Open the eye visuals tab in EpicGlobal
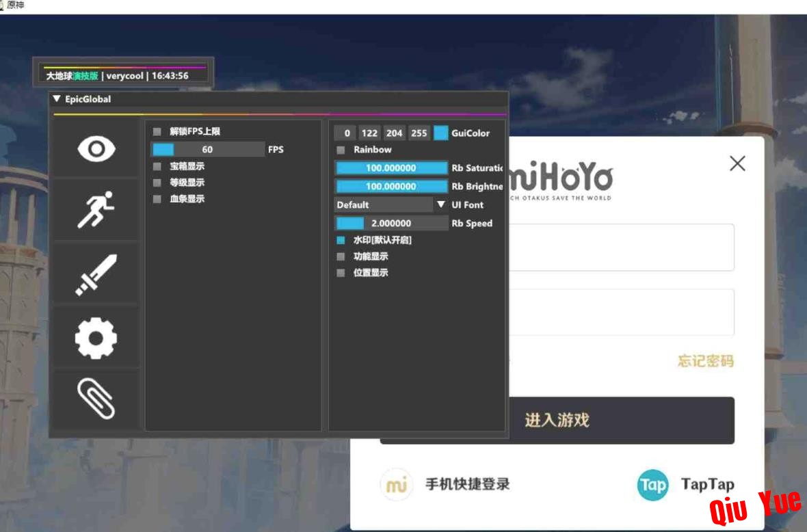Image resolution: width=807 pixels, height=532 pixels. (x=96, y=148)
